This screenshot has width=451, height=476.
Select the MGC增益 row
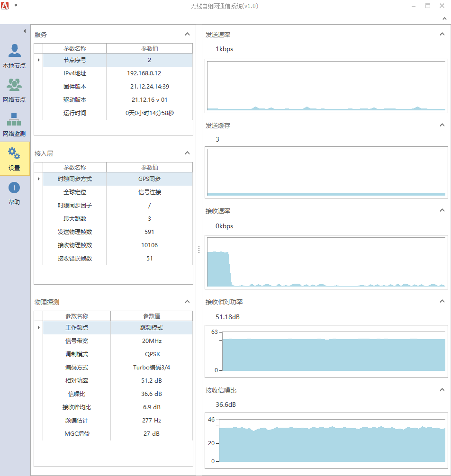[118, 434]
